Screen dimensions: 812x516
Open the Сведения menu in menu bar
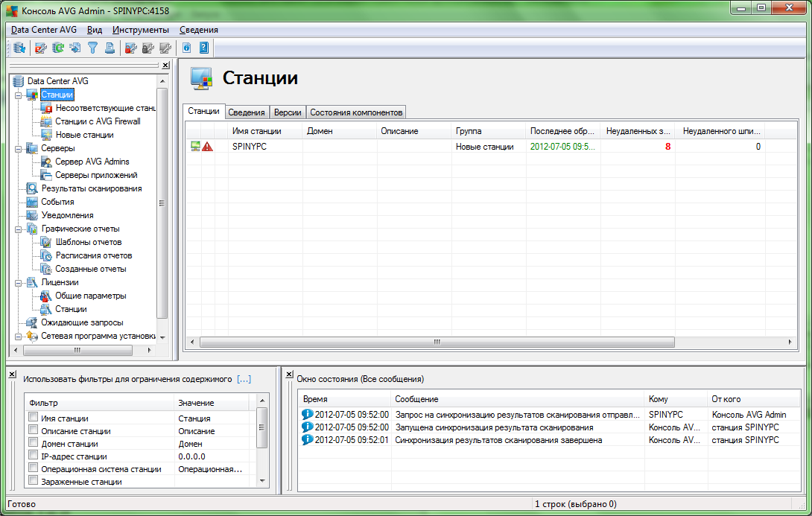coord(199,30)
